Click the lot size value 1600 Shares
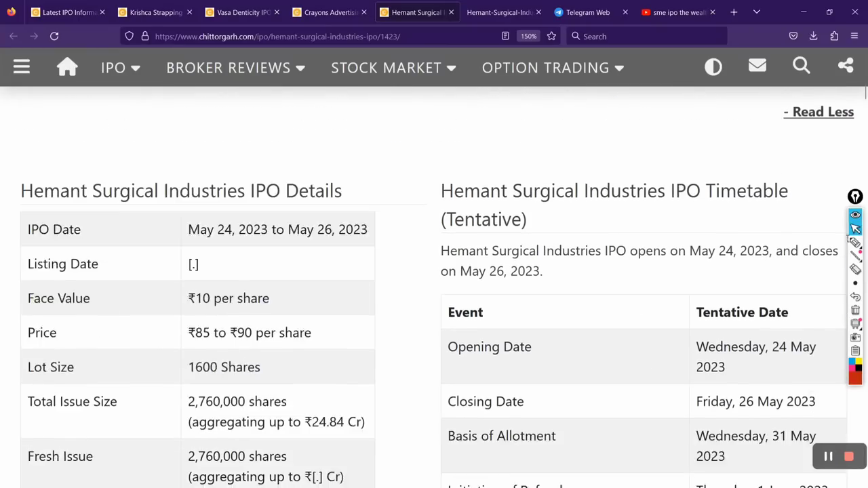Viewport: 868px width, 488px height. (x=224, y=367)
